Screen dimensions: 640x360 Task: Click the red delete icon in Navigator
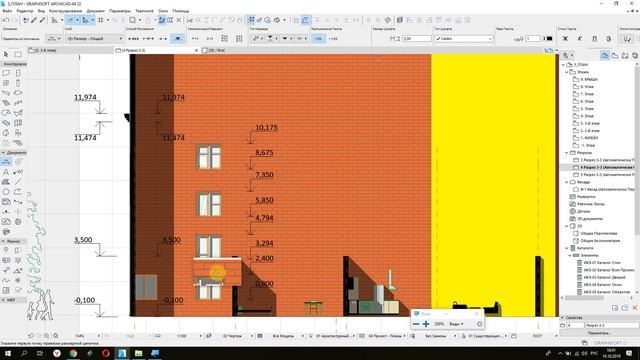coord(635,307)
